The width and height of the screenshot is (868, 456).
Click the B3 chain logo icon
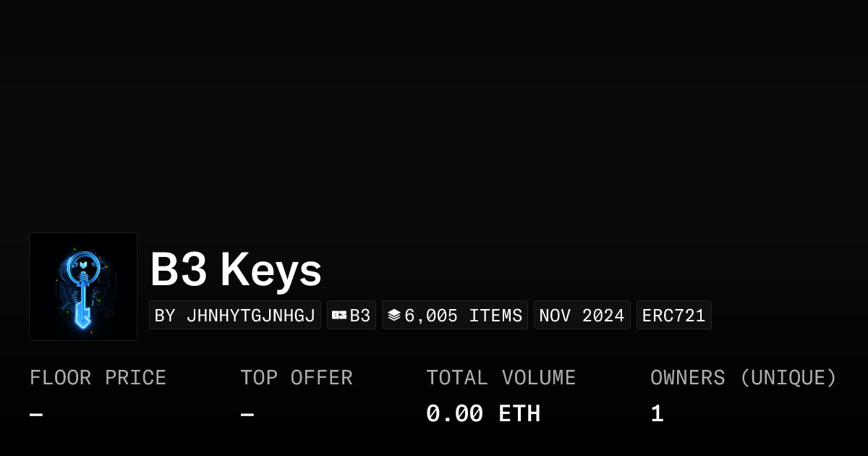point(339,315)
